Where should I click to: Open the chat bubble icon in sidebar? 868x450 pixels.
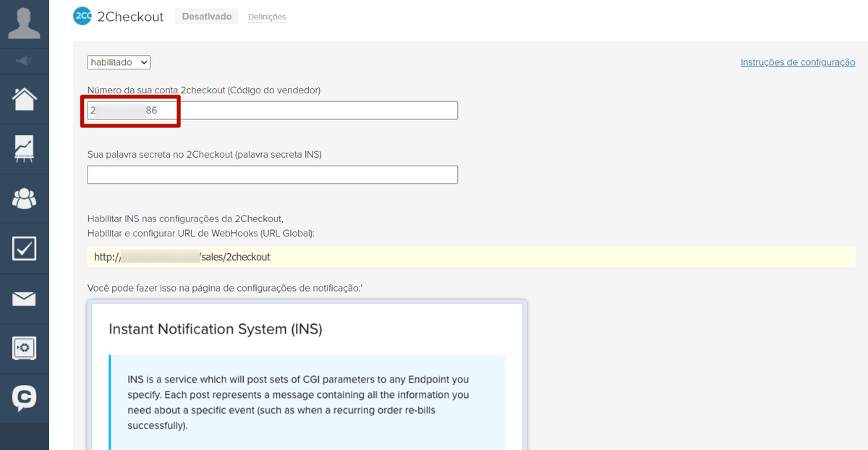(24, 398)
